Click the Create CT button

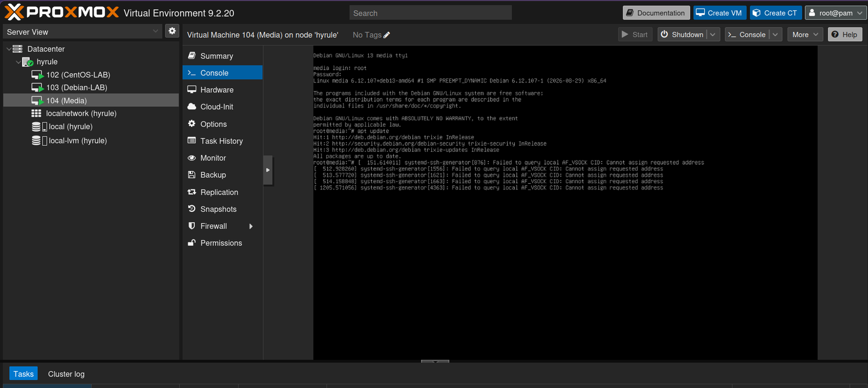point(776,13)
